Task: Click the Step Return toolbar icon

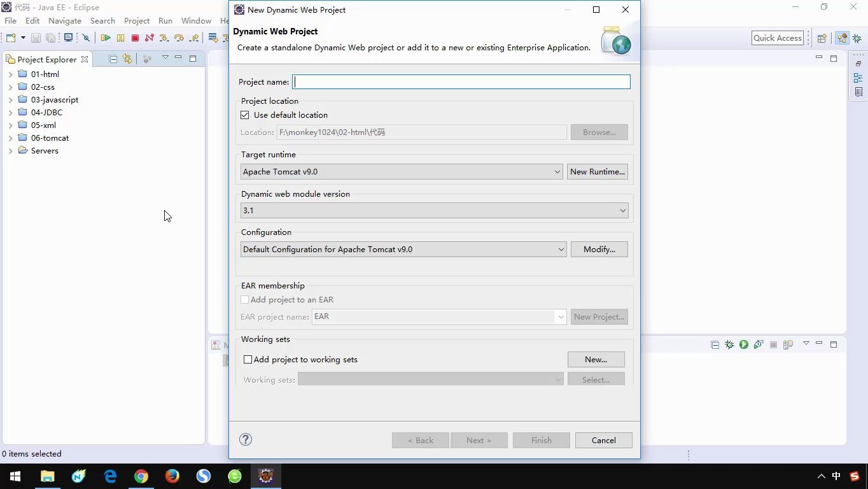Action: 194,38
